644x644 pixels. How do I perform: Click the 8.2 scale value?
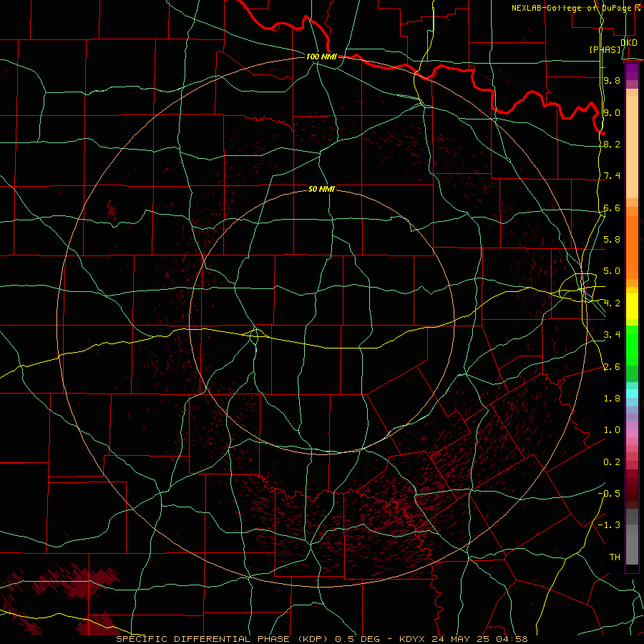coord(612,144)
